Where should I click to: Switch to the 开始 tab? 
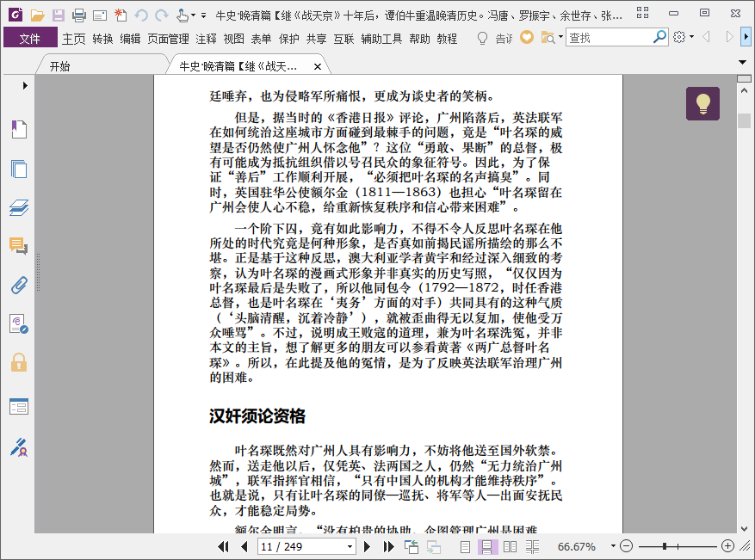pyautogui.click(x=59, y=66)
